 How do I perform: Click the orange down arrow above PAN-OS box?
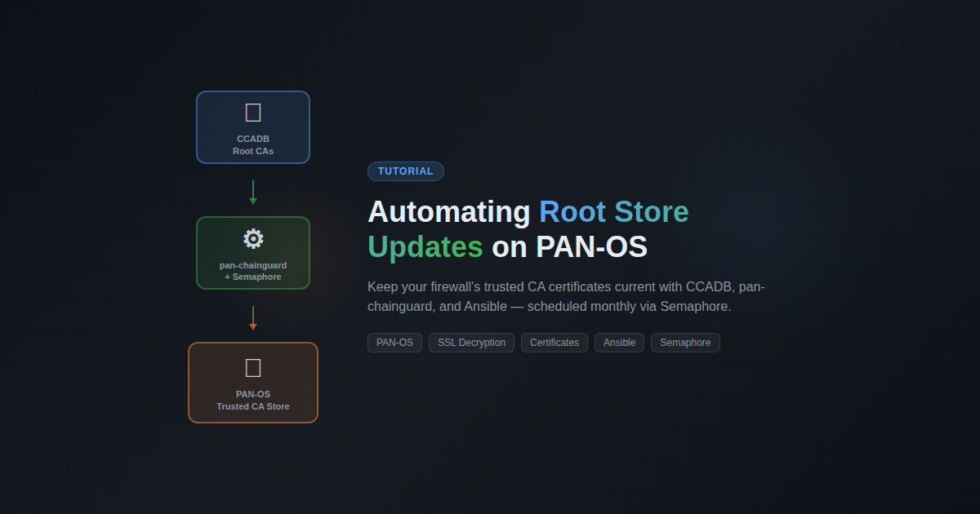click(x=253, y=318)
